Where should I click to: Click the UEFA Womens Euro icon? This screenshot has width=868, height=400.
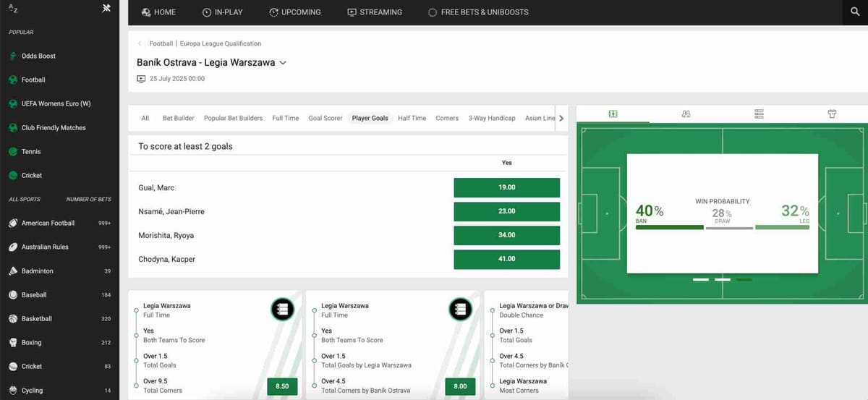pyautogui.click(x=13, y=103)
